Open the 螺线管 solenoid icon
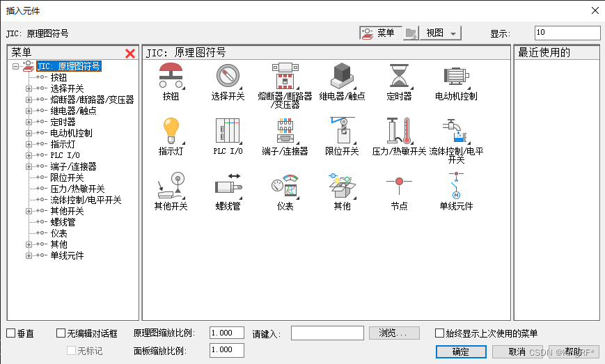 click(x=228, y=186)
